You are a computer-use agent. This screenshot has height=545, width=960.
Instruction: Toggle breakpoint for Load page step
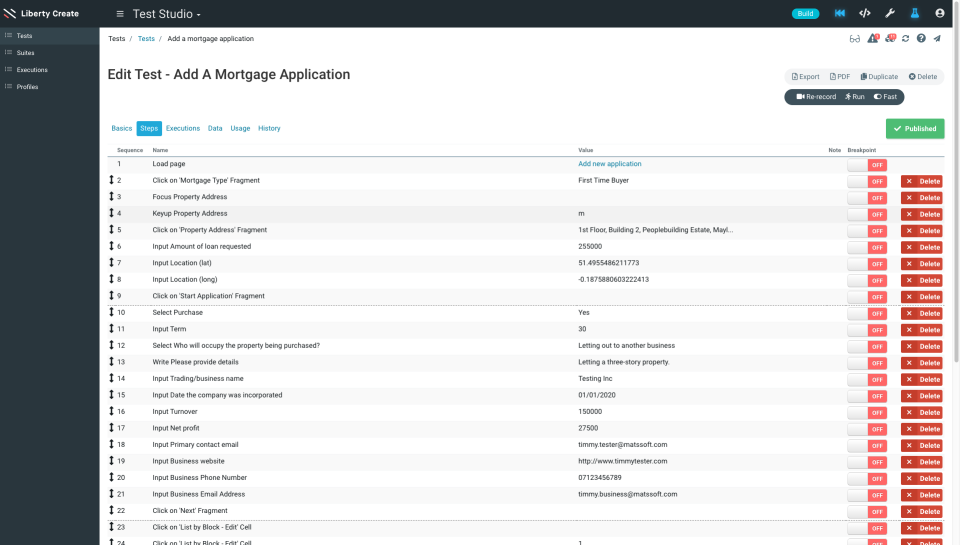pos(866,164)
